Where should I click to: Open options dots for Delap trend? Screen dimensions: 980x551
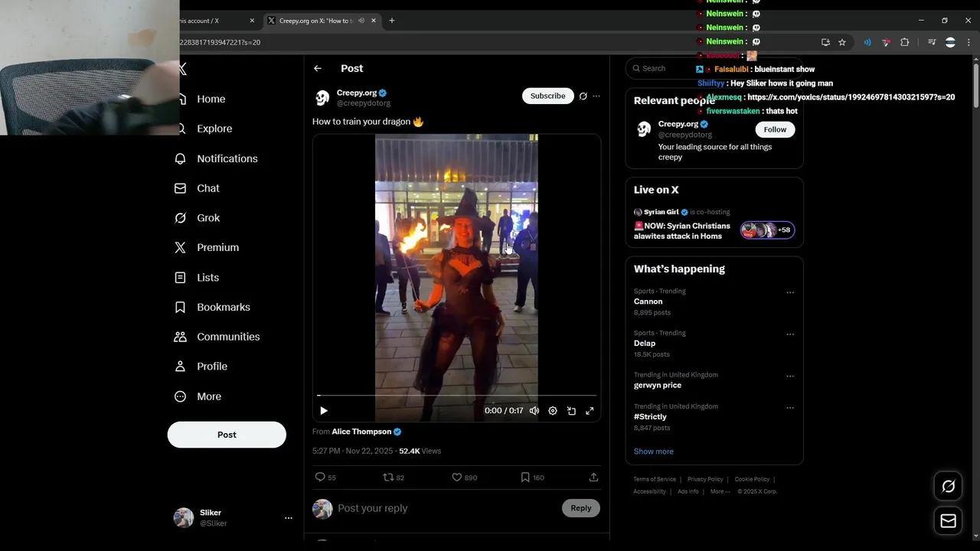790,334
